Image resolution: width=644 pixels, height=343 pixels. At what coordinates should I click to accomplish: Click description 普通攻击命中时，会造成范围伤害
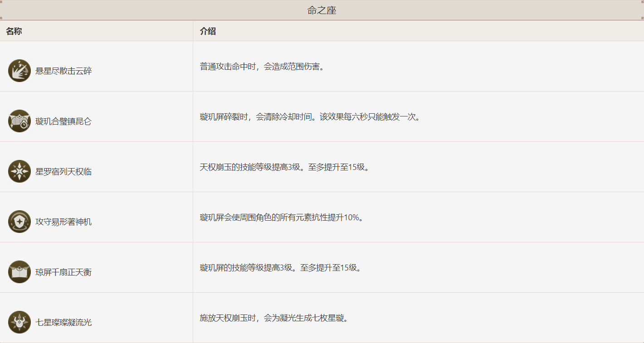[x=263, y=67]
